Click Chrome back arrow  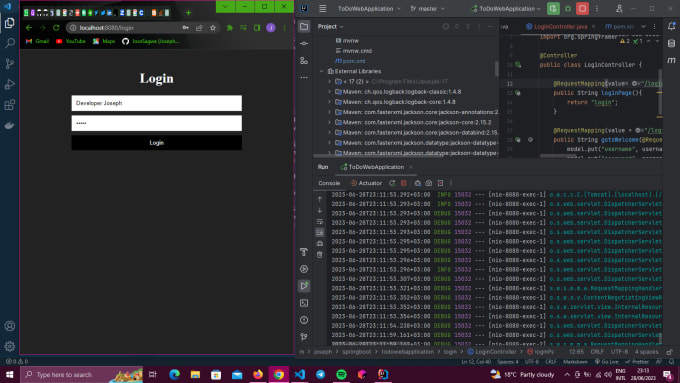[x=29, y=28]
